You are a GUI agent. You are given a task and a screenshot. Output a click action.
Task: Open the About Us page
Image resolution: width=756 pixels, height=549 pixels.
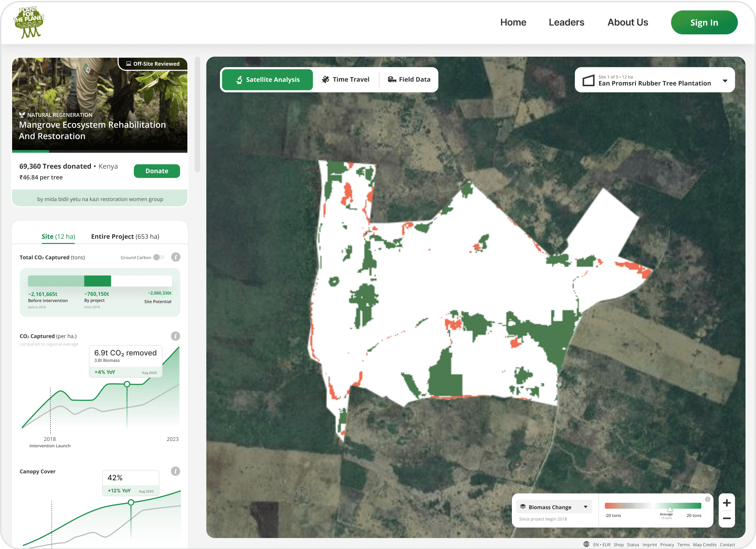(628, 22)
